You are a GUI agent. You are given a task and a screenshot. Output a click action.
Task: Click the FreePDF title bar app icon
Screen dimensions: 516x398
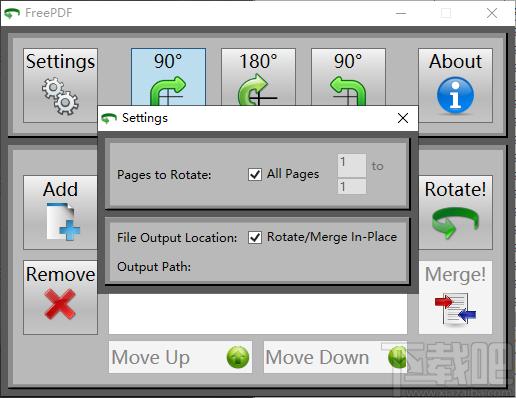(12, 13)
